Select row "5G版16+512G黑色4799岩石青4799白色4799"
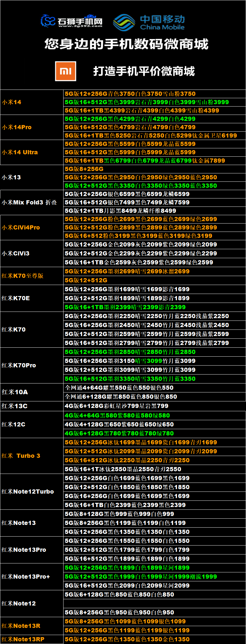The image size is (246, 644). [155, 127]
